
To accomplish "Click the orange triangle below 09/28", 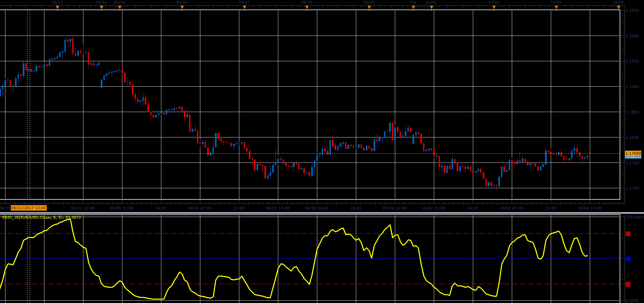I will pyautogui.click(x=307, y=7).
